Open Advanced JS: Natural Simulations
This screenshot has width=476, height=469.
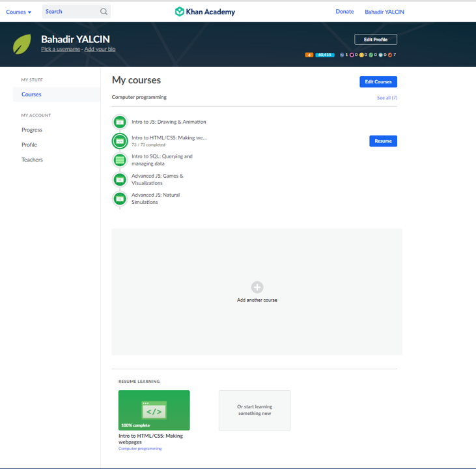coord(156,199)
